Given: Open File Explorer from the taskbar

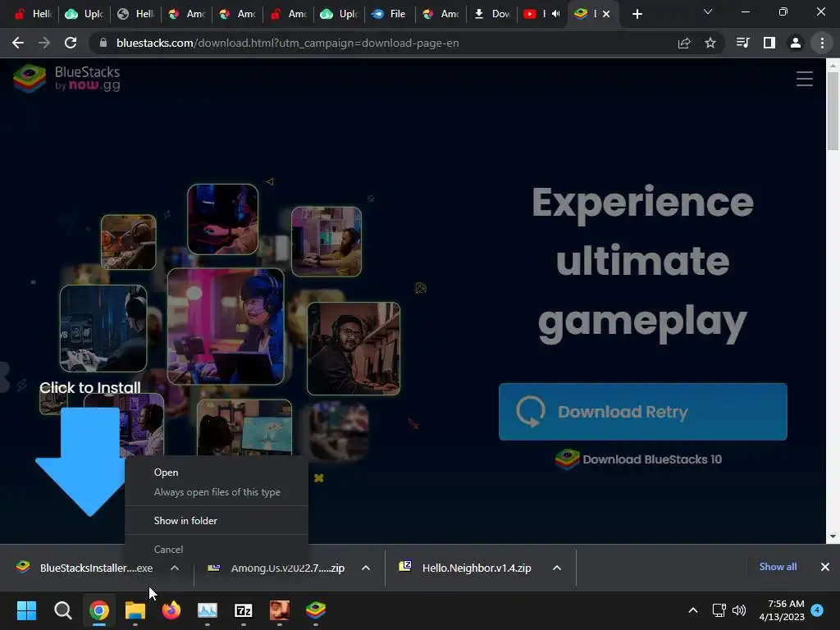Looking at the screenshot, I should (135, 610).
